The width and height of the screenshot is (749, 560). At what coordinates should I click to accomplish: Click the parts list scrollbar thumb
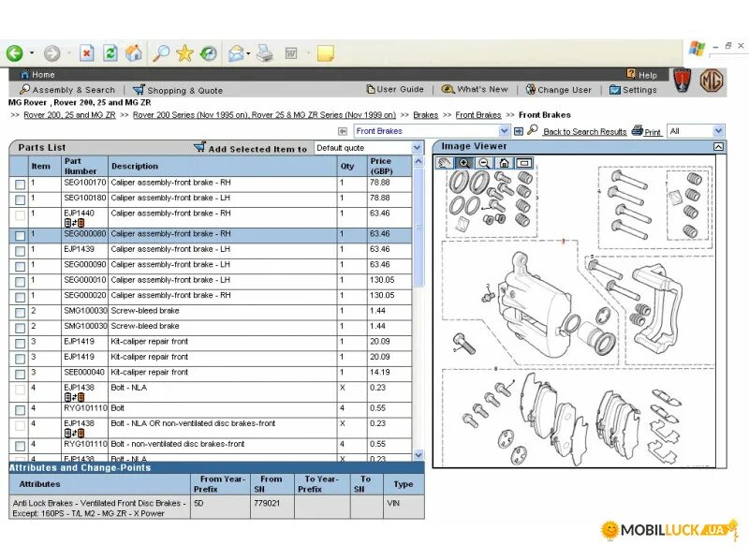(419, 227)
